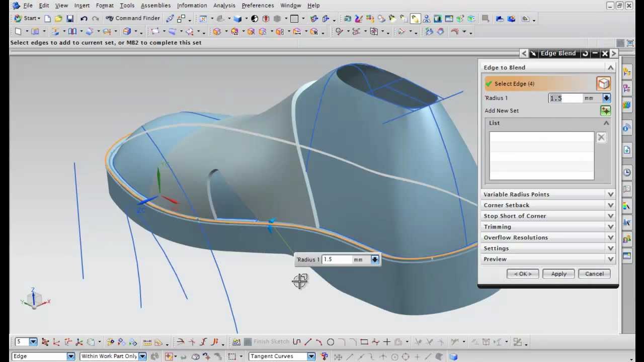The width and height of the screenshot is (644, 362).
Task: Open the Insert menu
Action: 82,6
